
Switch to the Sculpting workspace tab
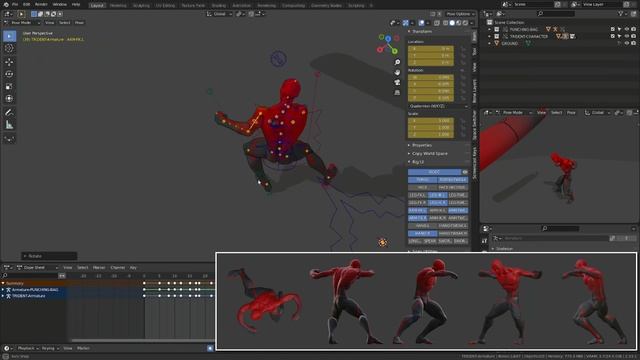[141, 6]
